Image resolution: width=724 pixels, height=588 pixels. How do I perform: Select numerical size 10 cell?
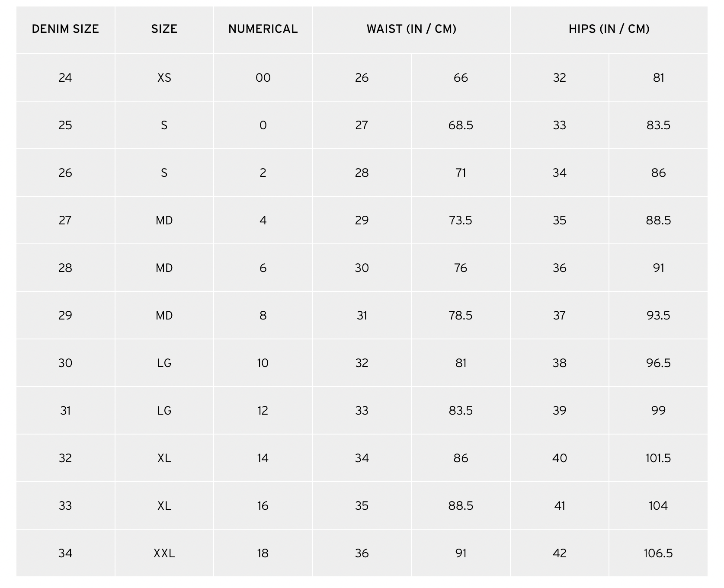pos(263,363)
